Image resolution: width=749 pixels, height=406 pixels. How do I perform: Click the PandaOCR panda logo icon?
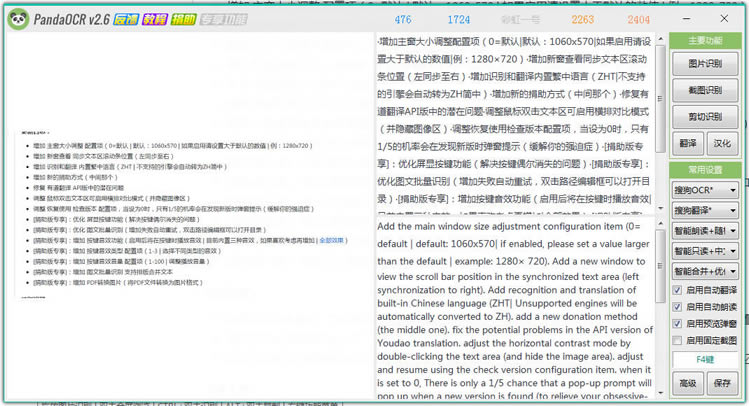click(18, 20)
